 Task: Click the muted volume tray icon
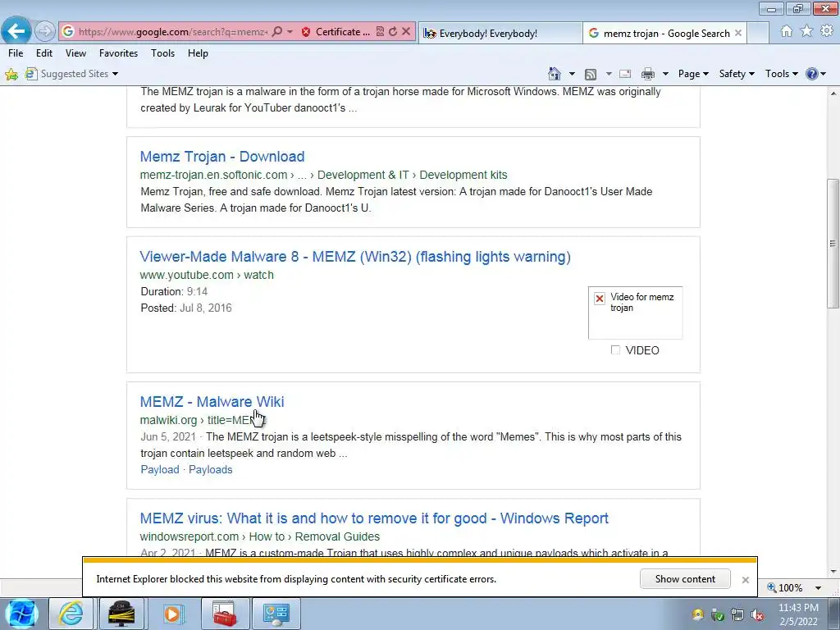tap(757, 615)
